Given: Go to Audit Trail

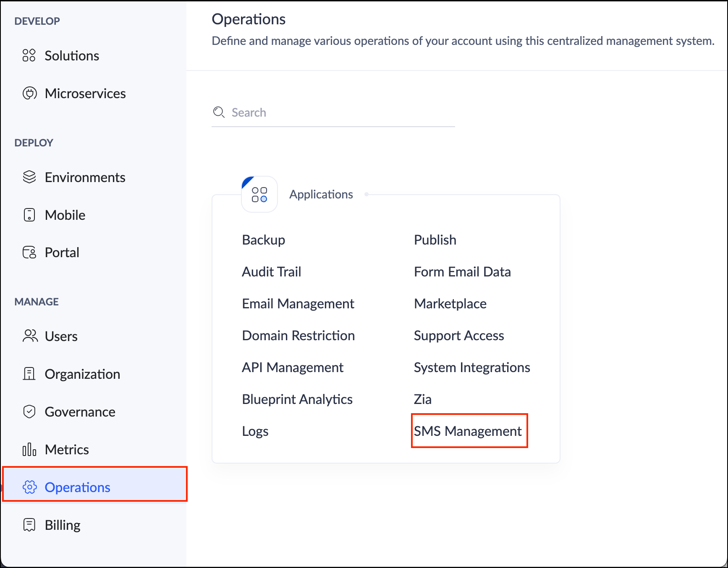Looking at the screenshot, I should pyautogui.click(x=272, y=272).
